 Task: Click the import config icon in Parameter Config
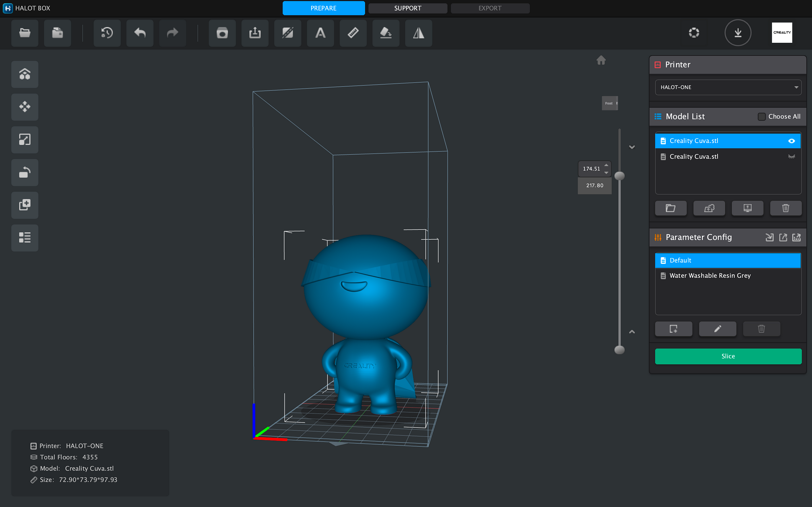pyautogui.click(x=769, y=237)
